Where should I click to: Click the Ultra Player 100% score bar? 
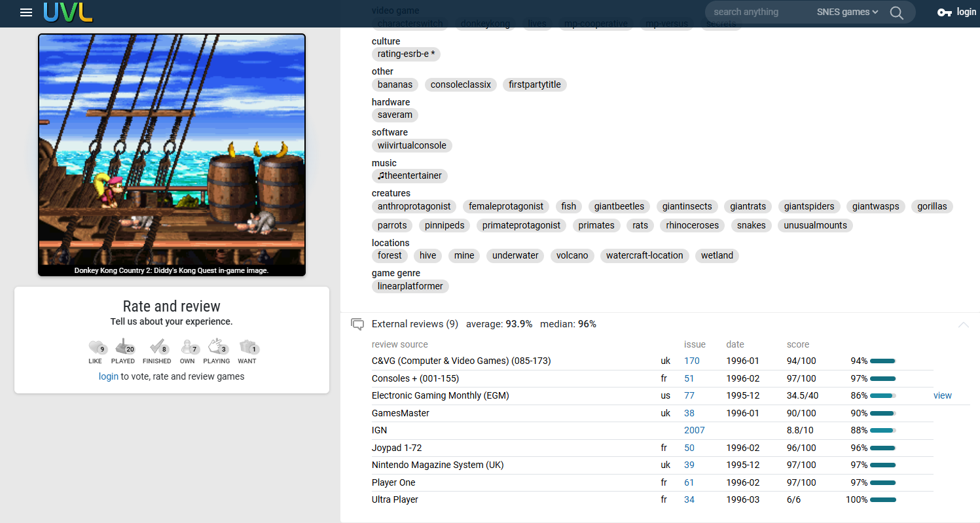(x=883, y=500)
